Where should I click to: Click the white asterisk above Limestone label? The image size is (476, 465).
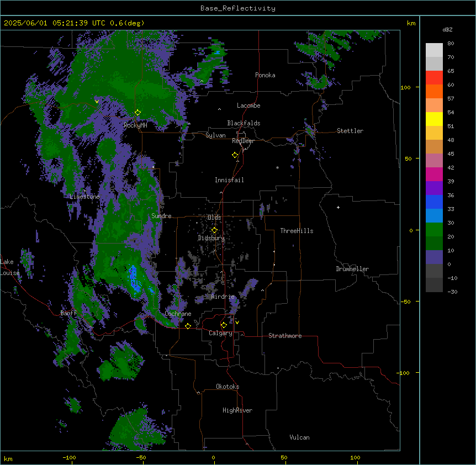tap(84, 191)
